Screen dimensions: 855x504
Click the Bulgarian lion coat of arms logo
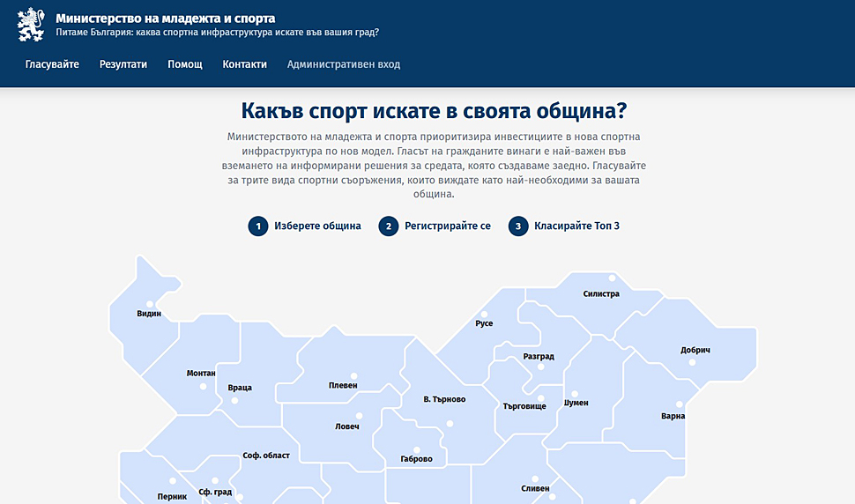pyautogui.click(x=31, y=25)
